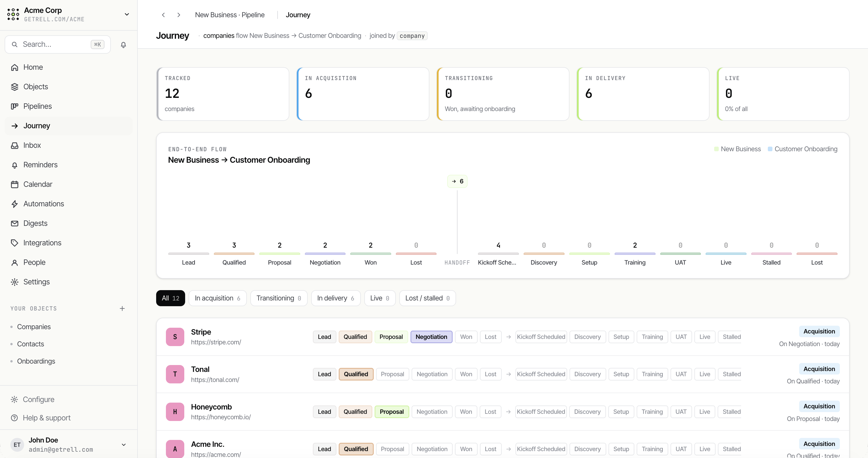This screenshot has height=458, width=868.
Task: Click the Settings gear icon
Action: 14,282
